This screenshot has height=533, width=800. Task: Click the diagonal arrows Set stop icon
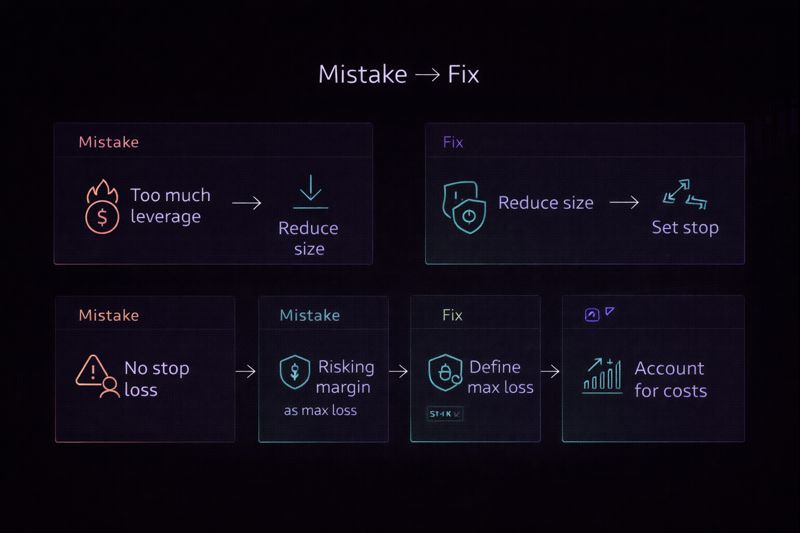click(x=684, y=195)
